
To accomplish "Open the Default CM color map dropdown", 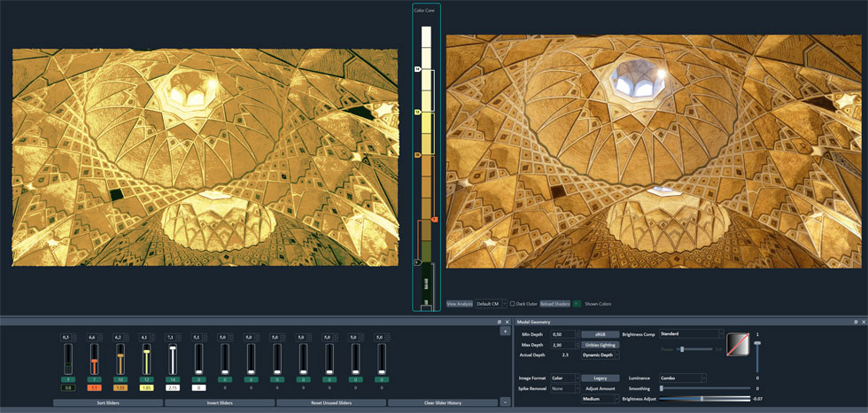I will pos(490,303).
